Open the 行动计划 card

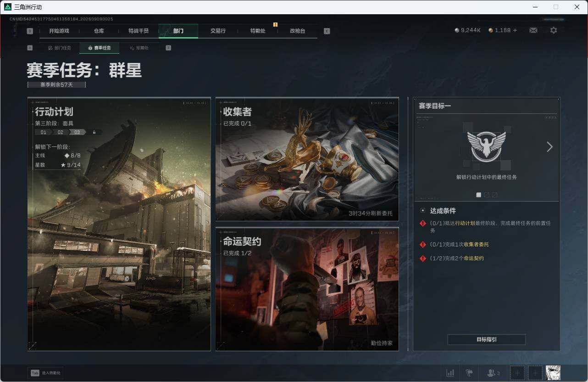pyautogui.click(x=119, y=224)
